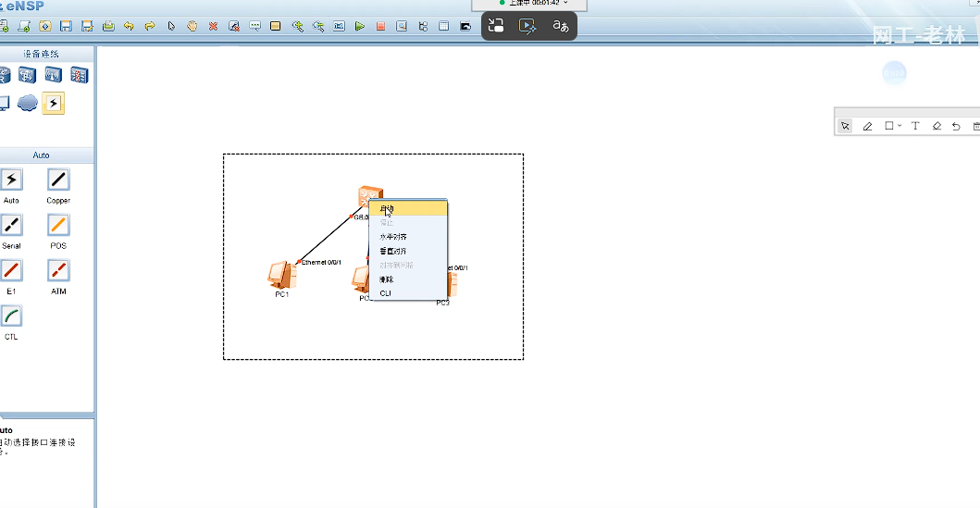Select the mouse pointer tool in eNSP toolbar
Viewport: 980px width, 508px height.
point(171,26)
